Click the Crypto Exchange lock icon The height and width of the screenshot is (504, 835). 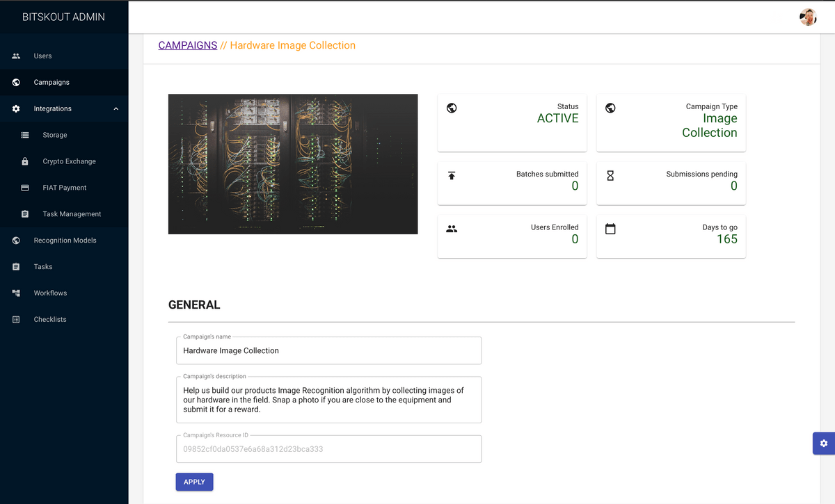[25, 161]
